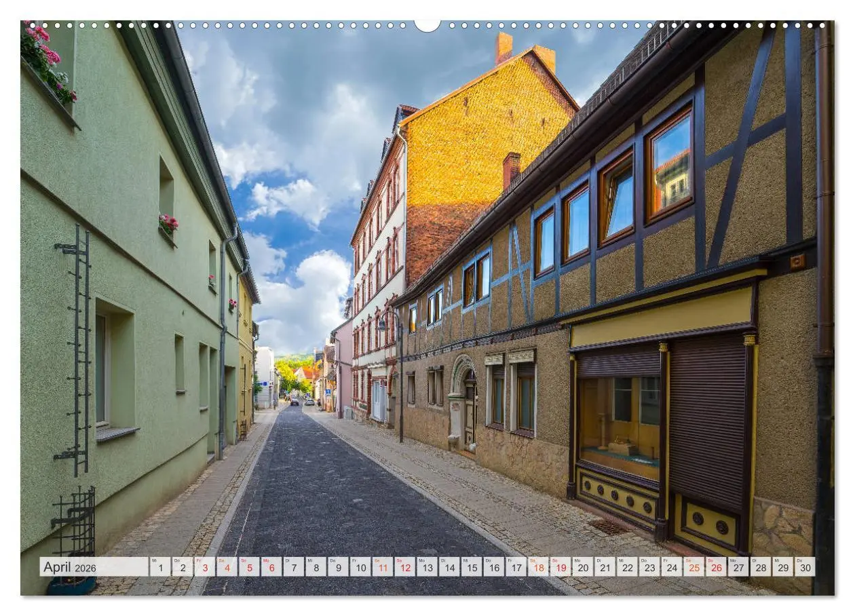
Task: Choose day 20 in the calendar strip
Action: tap(583, 567)
